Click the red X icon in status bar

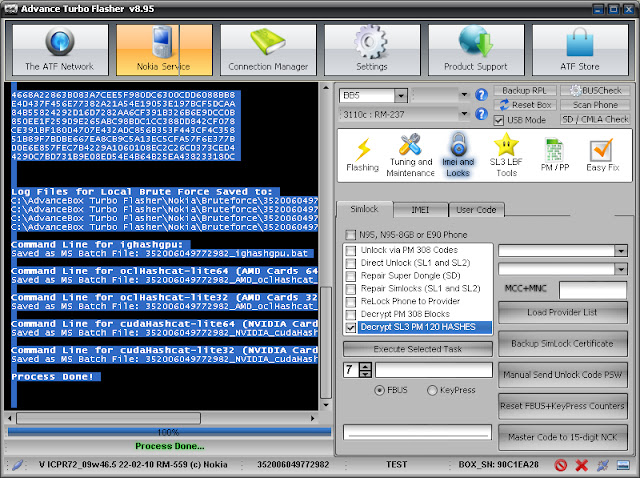point(581,465)
